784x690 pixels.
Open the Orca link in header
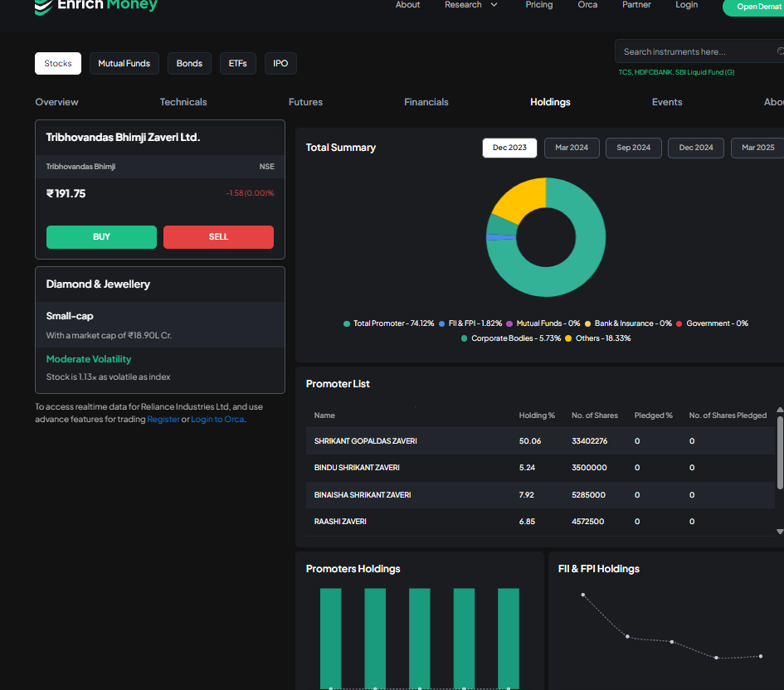point(587,5)
